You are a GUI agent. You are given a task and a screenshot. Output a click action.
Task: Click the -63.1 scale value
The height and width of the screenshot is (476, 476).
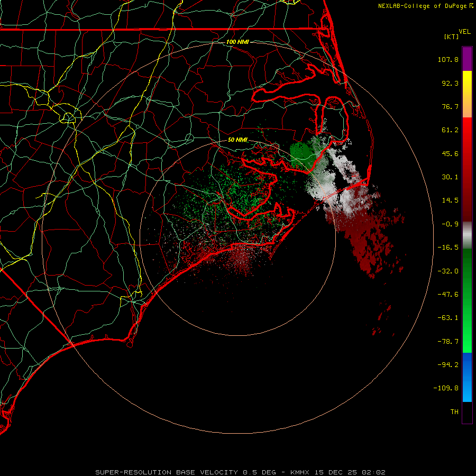point(448,318)
